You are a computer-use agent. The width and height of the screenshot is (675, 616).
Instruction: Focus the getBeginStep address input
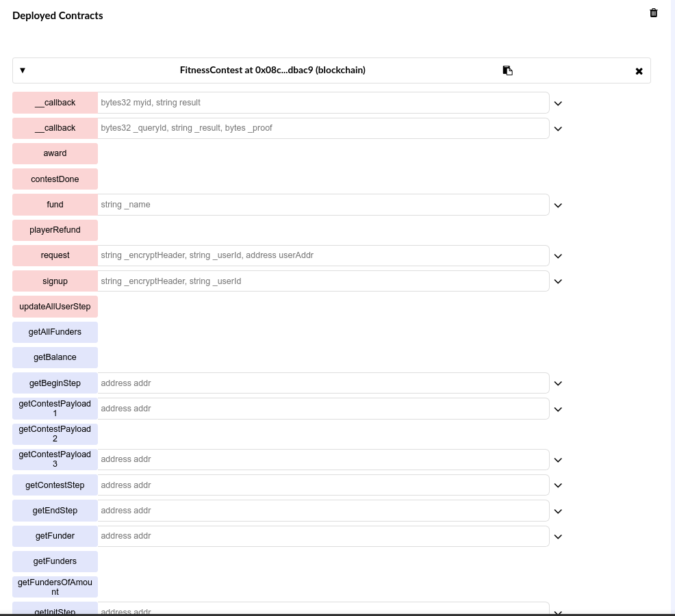pyautogui.click(x=323, y=383)
